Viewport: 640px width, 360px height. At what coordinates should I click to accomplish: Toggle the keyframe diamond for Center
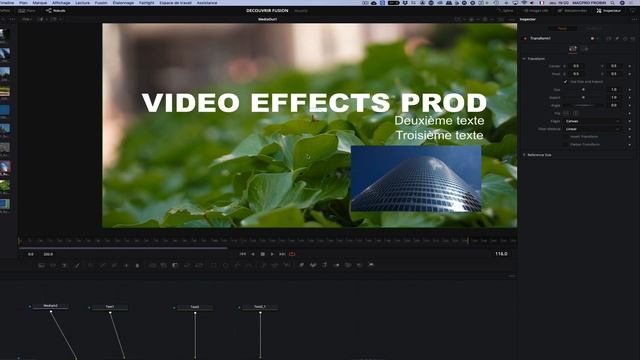630,66
